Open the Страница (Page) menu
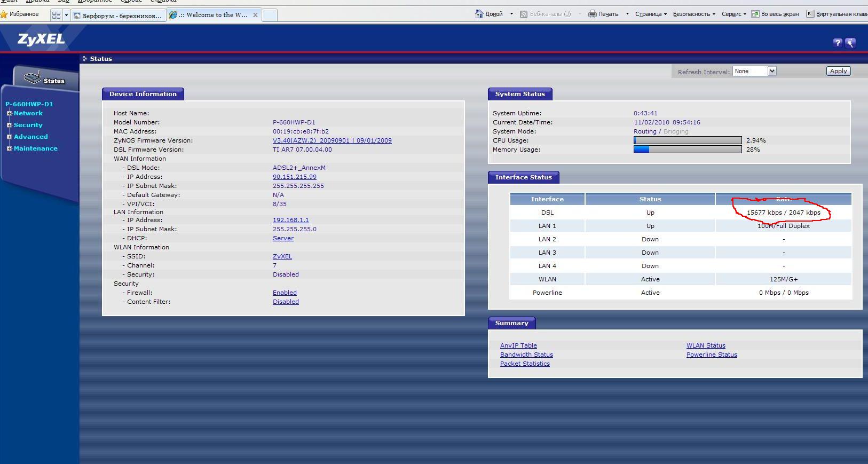Image resolution: width=868 pixels, height=464 pixels. point(651,14)
